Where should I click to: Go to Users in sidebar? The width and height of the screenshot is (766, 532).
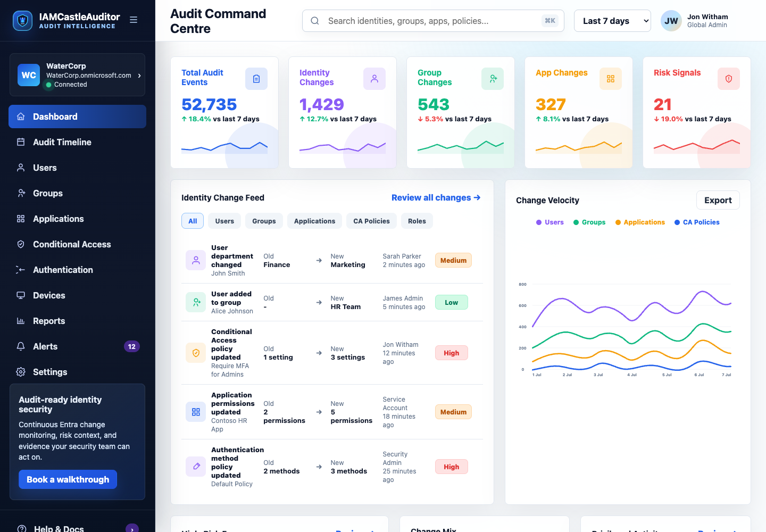pos(77,168)
